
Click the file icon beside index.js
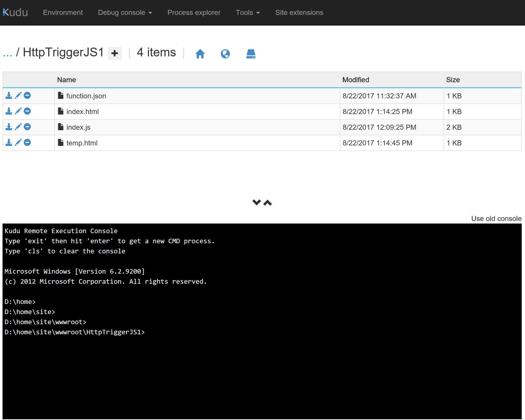click(61, 127)
